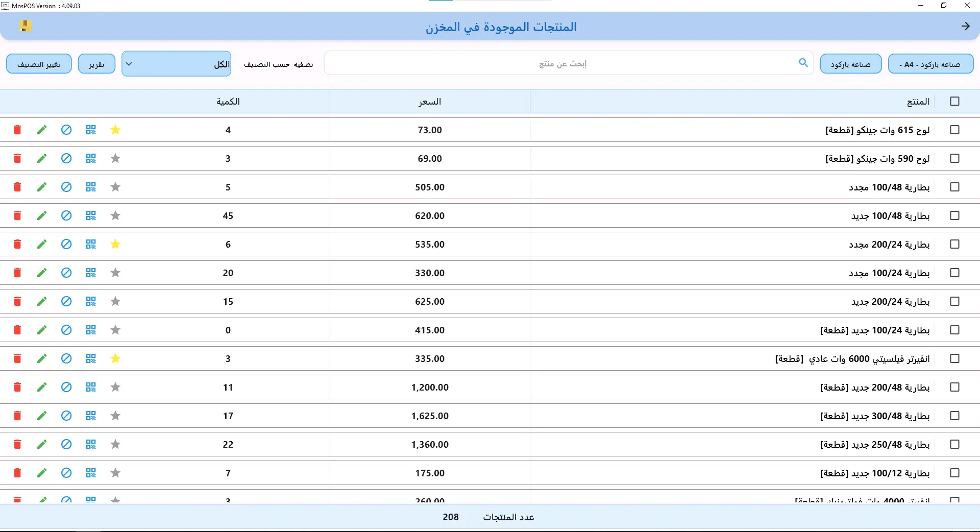Delete the product لوح 615 وات جينكو
Viewport: 980px width, 532px height.
(17, 130)
